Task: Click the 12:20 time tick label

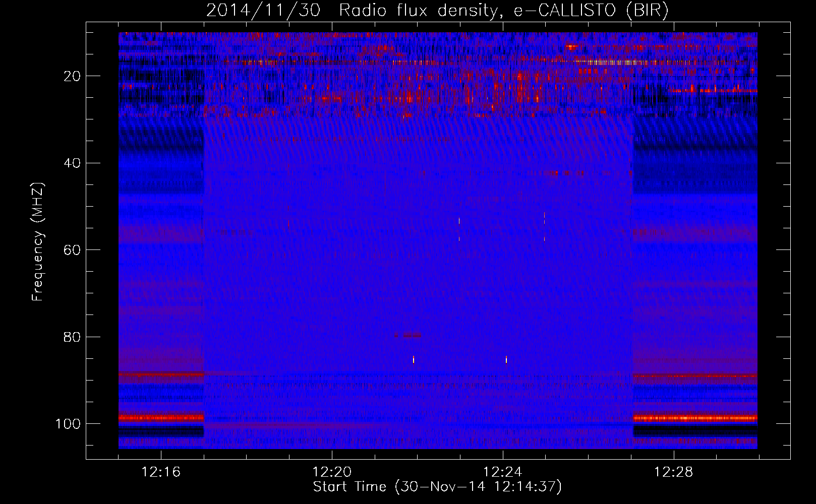Action: coord(332,472)
